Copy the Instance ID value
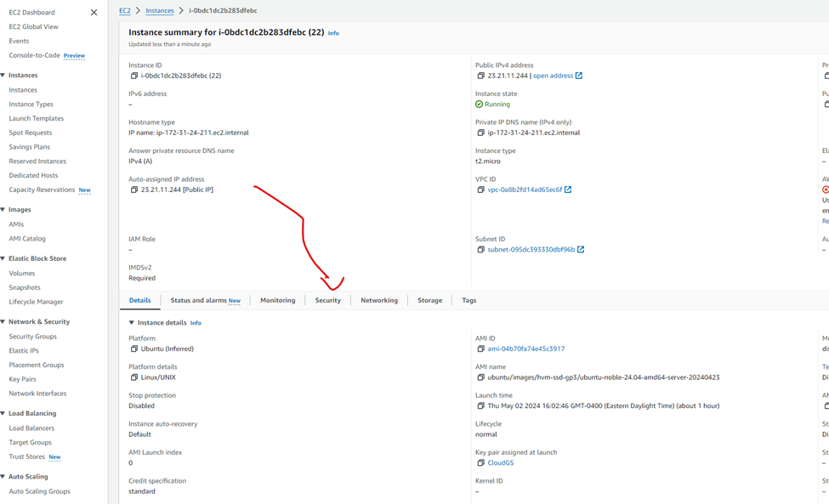The width and height of the screenshot is (829, 504). click(x=134, y=76)
